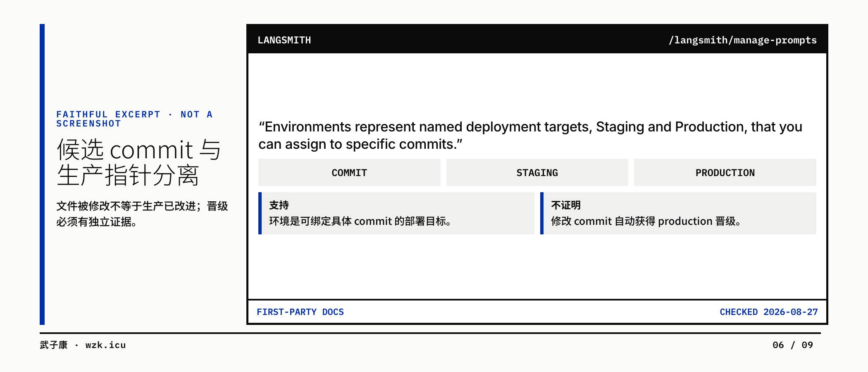Click the STAGING box
This screenshot has width=868, height=372.
537,172
